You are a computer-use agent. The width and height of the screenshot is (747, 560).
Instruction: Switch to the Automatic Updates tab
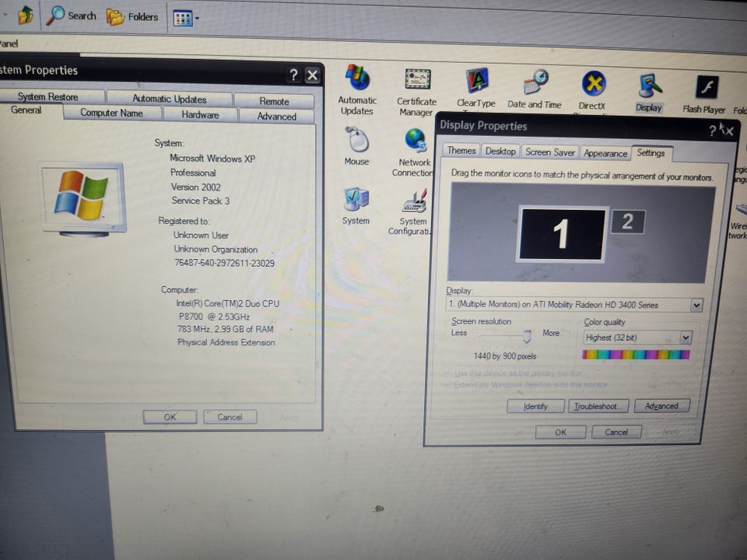pyautogui.click(x=169, y=99)
